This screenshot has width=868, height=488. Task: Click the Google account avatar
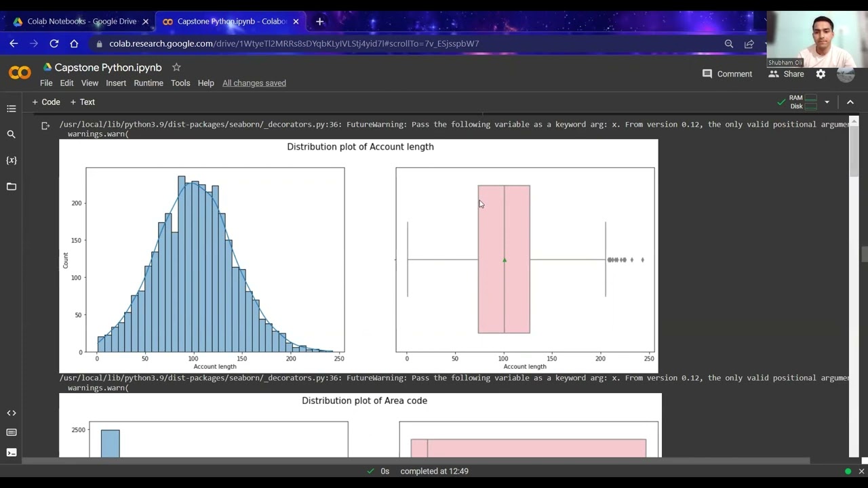pyautogui.click(x=846, y=74)
